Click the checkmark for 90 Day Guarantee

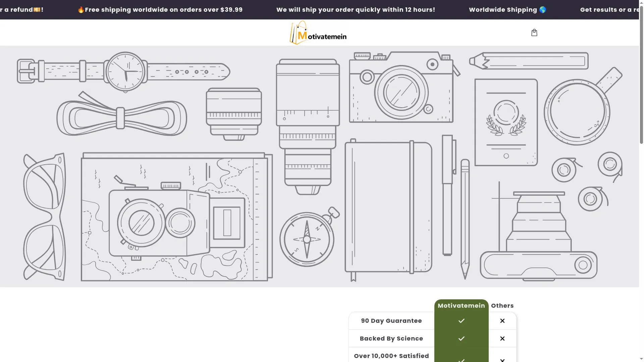462,321
